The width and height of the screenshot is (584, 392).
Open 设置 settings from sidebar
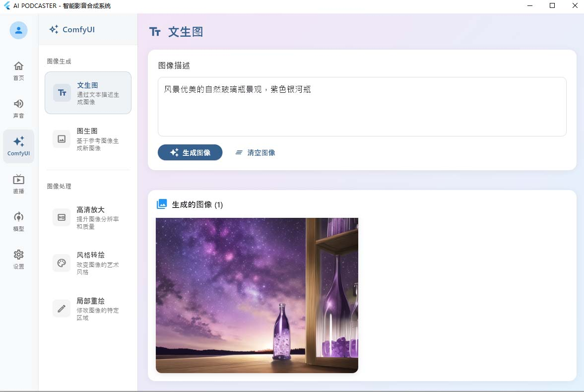18,259
